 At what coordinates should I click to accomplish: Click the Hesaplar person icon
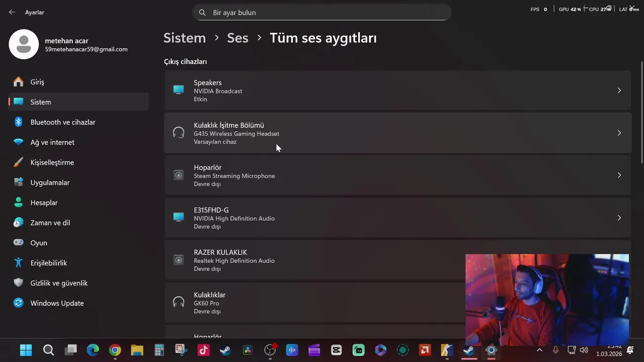pos(19,203)
